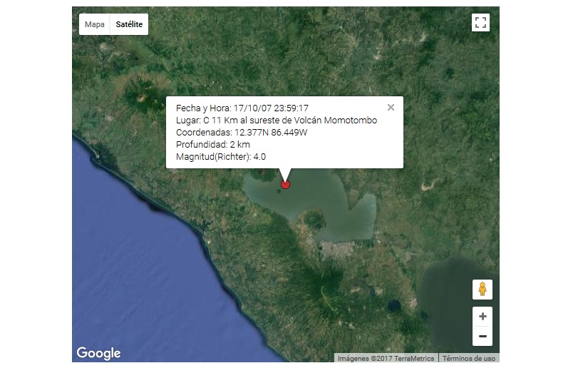Click the Profundidad: 2 km line
The width and height of the screenshot is (588, 368).
212,144
